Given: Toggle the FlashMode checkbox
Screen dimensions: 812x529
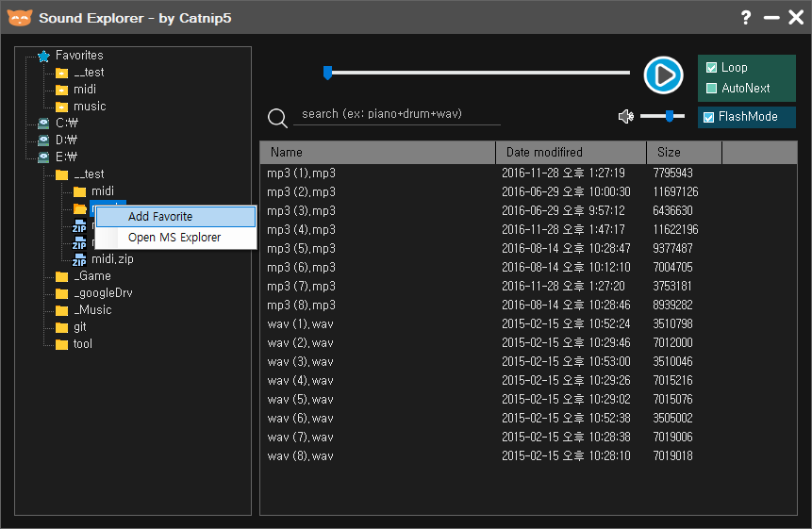Looking at the screenshot, I should tap(708, 118).
